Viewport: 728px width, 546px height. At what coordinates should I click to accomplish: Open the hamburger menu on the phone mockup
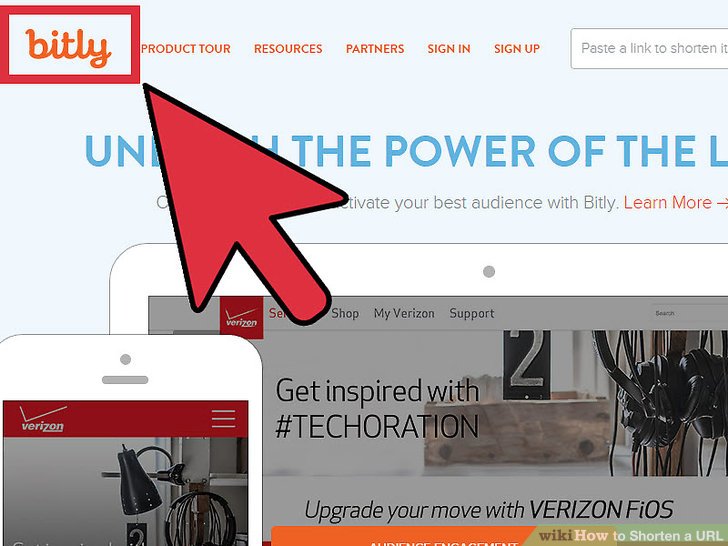coord(223,419)
